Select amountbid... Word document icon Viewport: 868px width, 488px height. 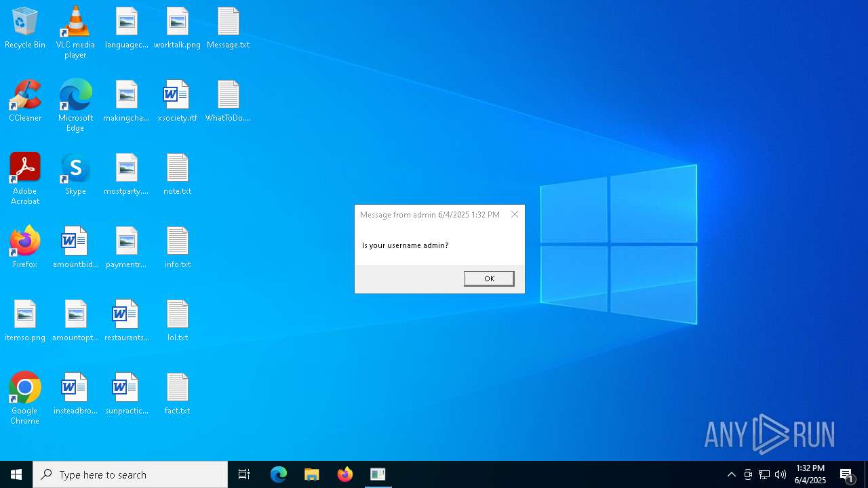click(x=75, y=248)
